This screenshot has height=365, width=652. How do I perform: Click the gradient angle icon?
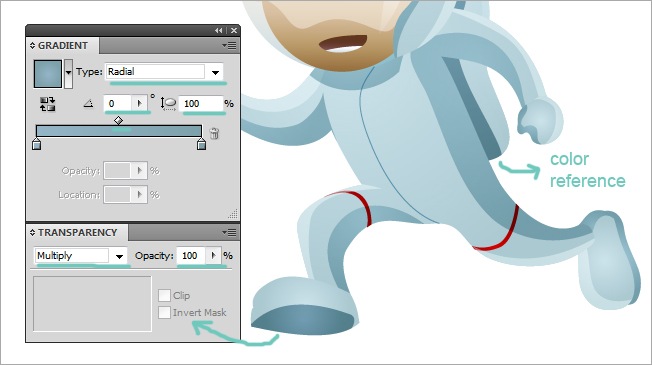[88, 103]
